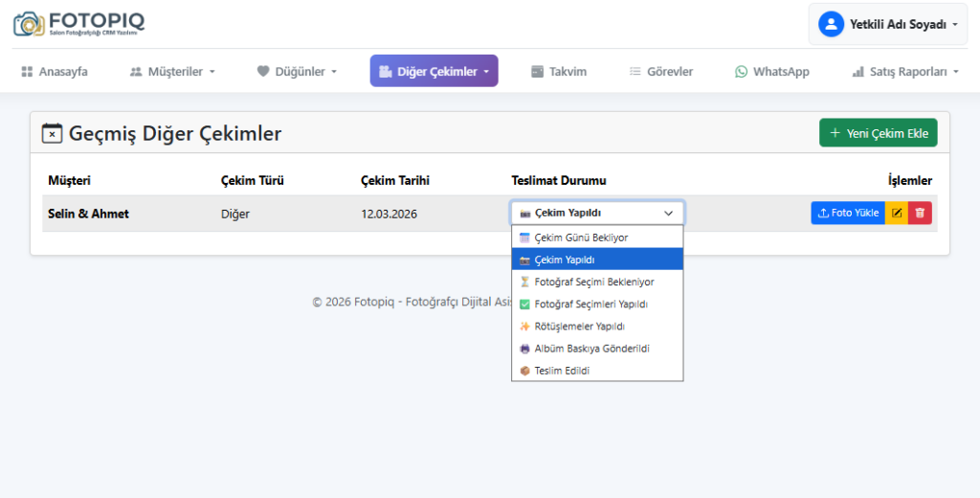Click the red trash delete icon

coord(920,214)
